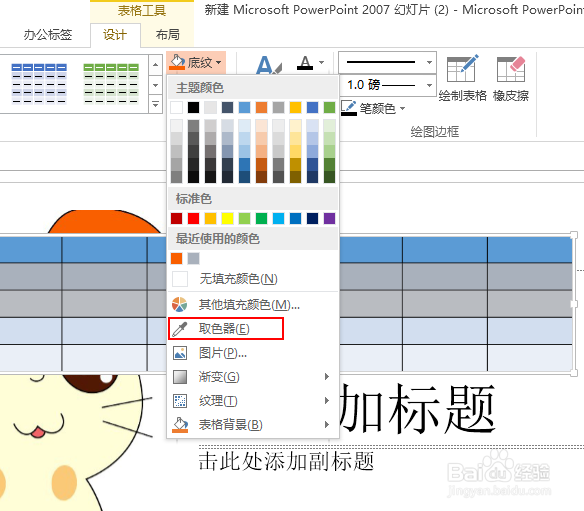Pick the purple standard color swatch

(330, 219)
